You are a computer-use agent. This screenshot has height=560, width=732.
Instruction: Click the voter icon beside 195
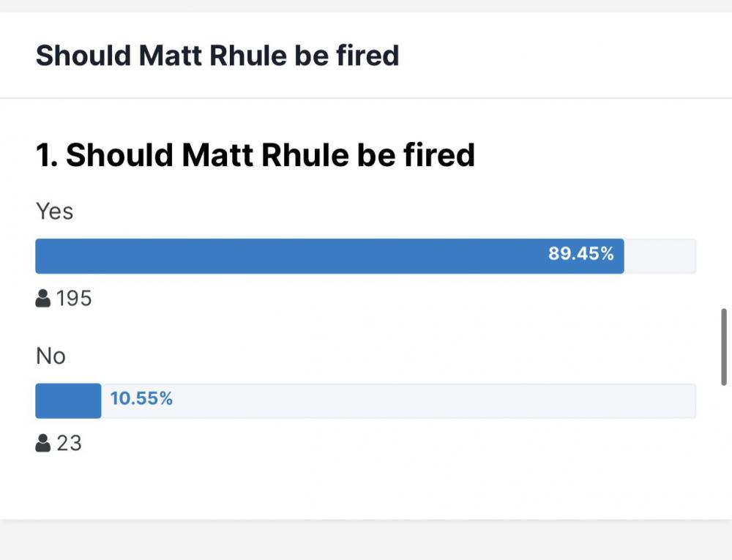(43, 299)
